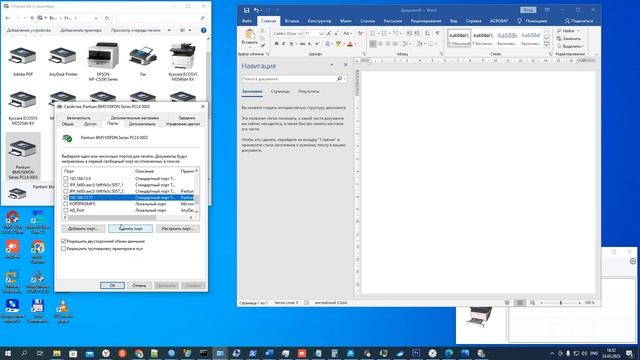The height and width of the screenshot is (360, 640).
Task: Enable printer pooling checkbox
Action: click(x=64, y=248)
